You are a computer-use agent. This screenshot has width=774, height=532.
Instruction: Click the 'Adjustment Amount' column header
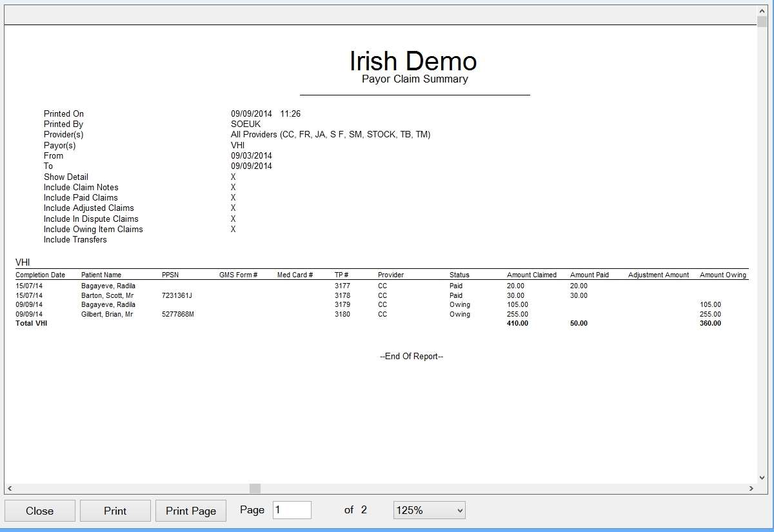click(x=659, y=275)
